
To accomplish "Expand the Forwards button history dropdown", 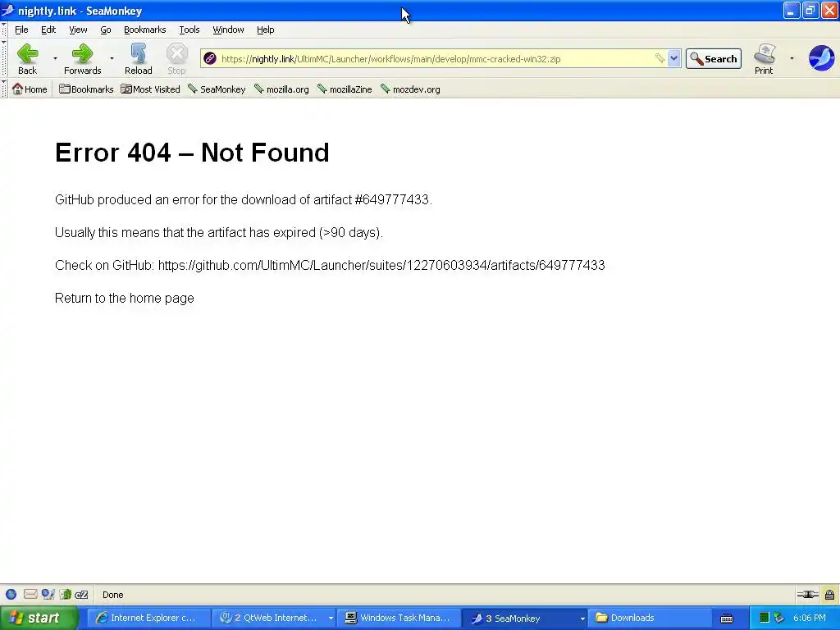I will [112, 58].
